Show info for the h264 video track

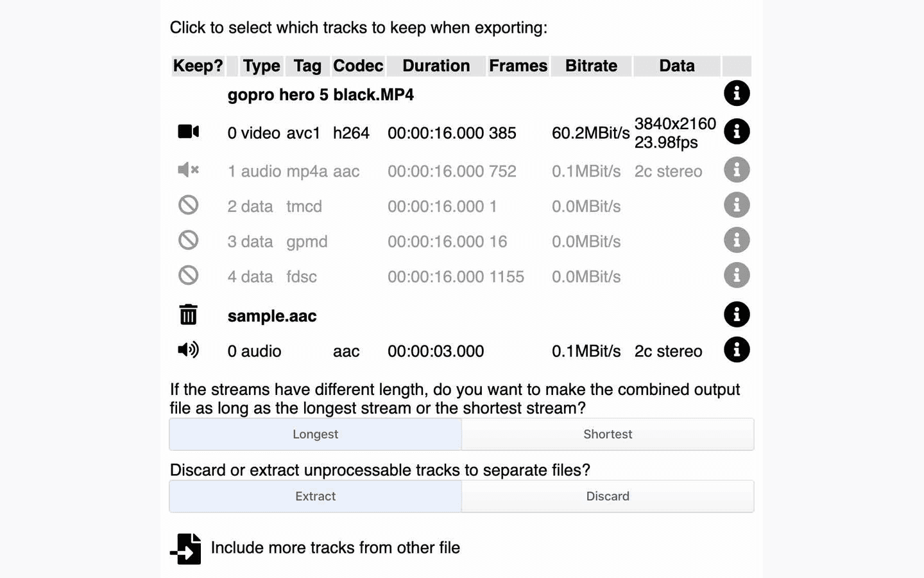[x=737, y=132]
